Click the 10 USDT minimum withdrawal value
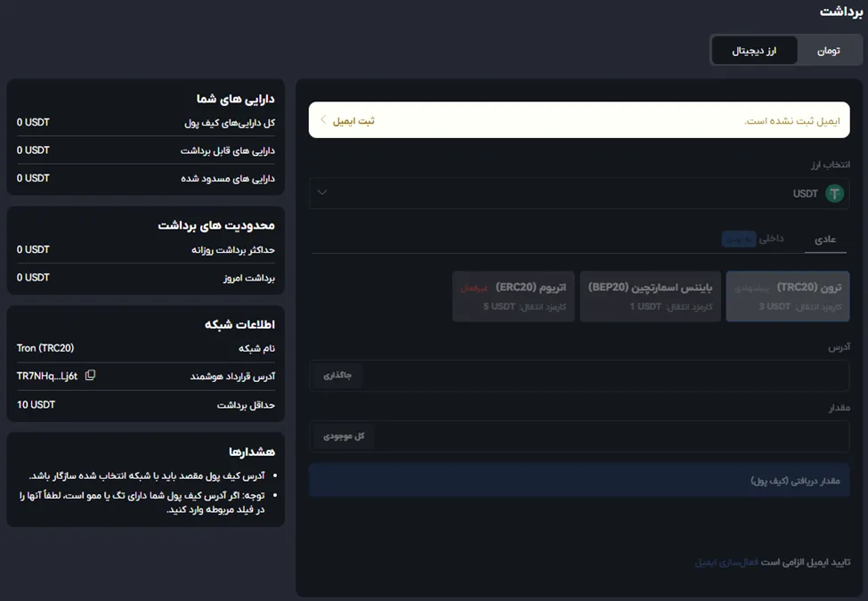868x601 pixels. pyautogui.click(x=36, y=404)
